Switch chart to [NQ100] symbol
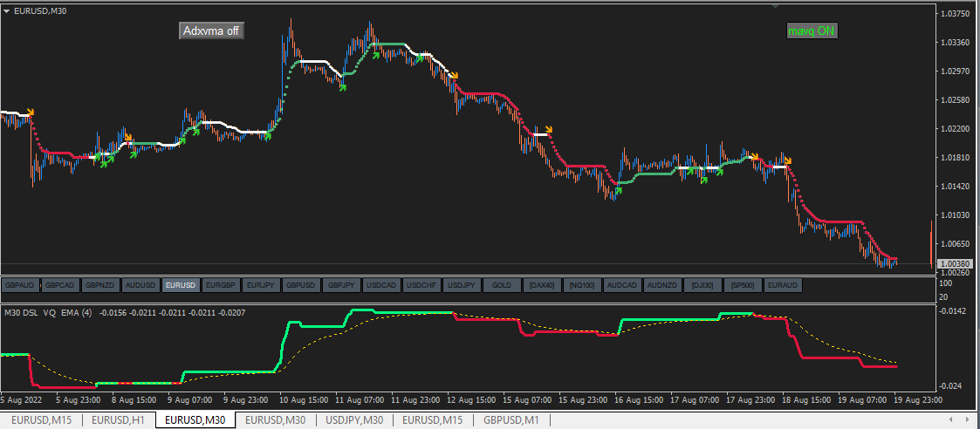This screenshot has width=980, height=429. click(x=582, y=285)
